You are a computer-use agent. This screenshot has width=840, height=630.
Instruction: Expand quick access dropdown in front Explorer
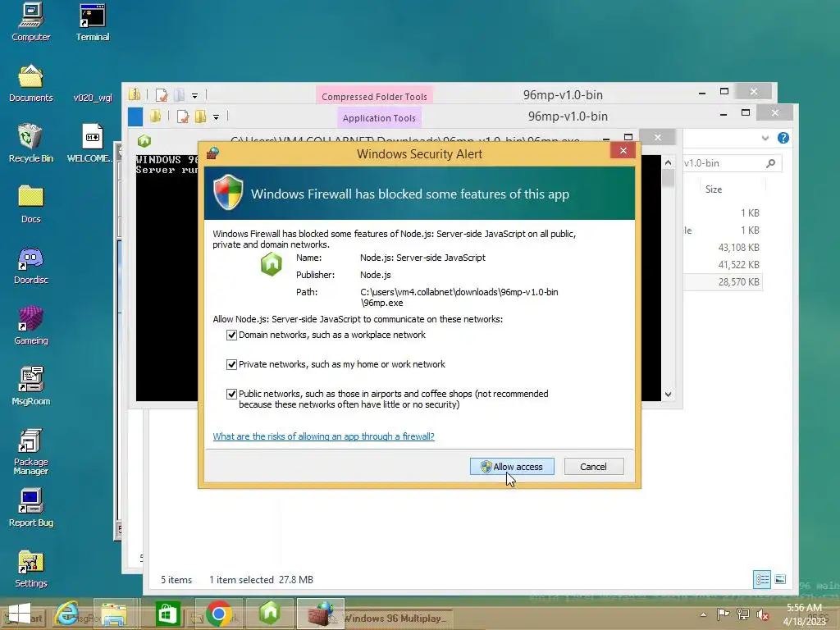click(216, 116)
